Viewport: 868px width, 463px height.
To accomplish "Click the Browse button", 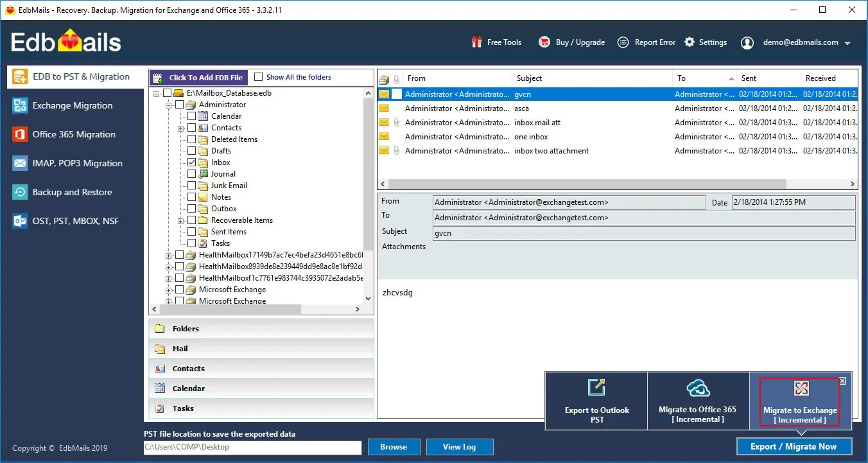I will click(394, 447).
